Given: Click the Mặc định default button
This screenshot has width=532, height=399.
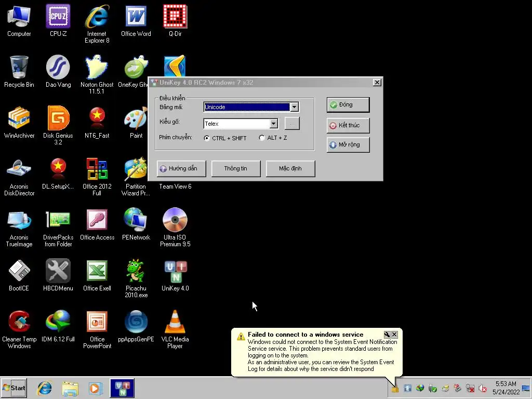Looking at the screenshot, I should [290, 169].
